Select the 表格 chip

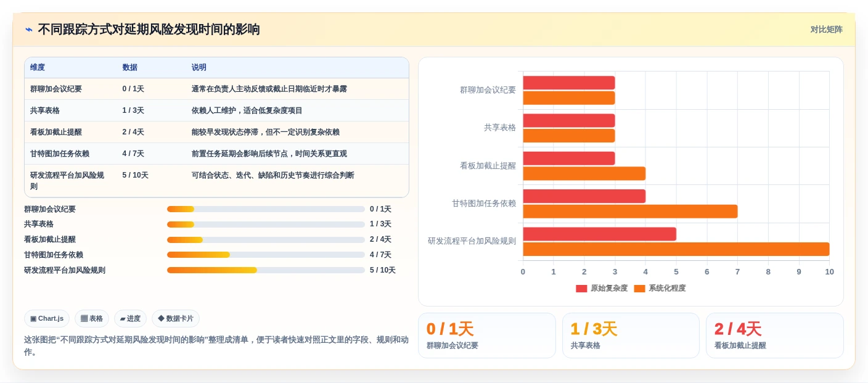(x=92, y=318)
